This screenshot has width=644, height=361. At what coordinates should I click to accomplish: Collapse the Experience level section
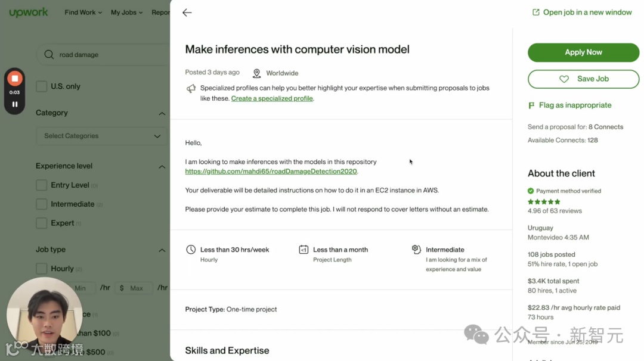click(162, 167)
